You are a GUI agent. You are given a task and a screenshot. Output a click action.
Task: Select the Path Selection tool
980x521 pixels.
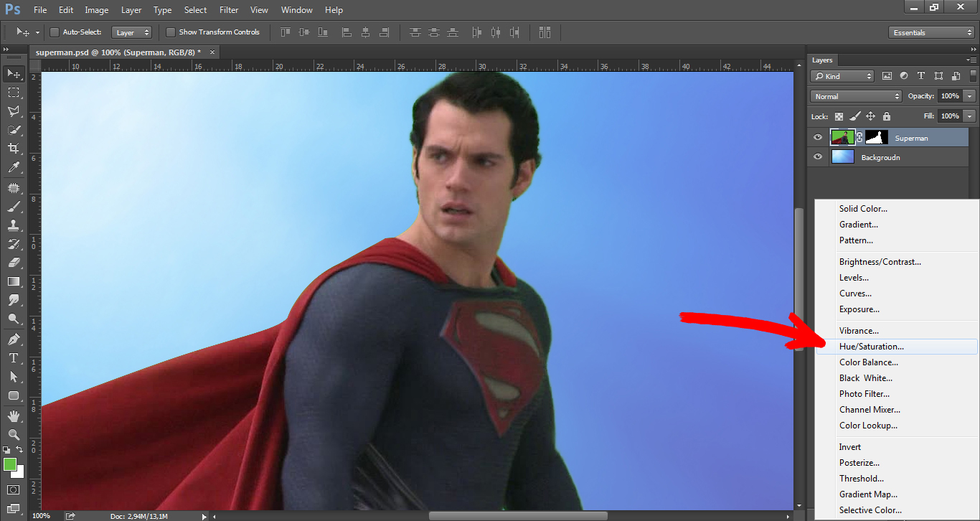[13, 377]
